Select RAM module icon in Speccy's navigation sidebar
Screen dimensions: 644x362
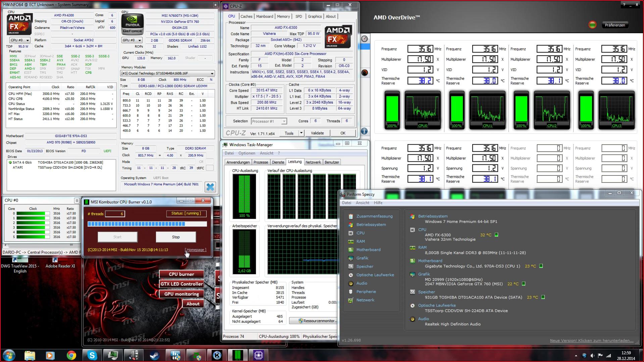(x=351, y=242)
